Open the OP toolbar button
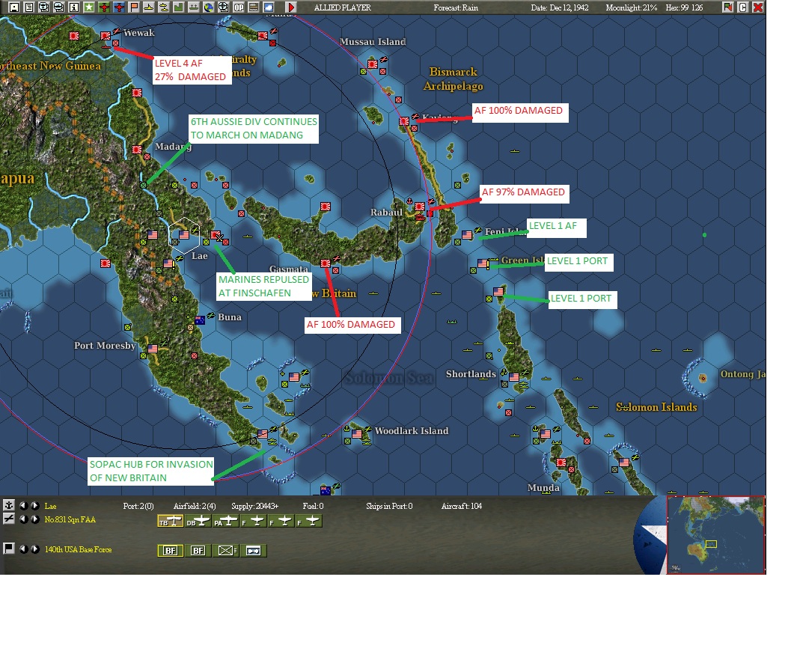The height and width of the screenshot is (672, 794). [239, 7]
